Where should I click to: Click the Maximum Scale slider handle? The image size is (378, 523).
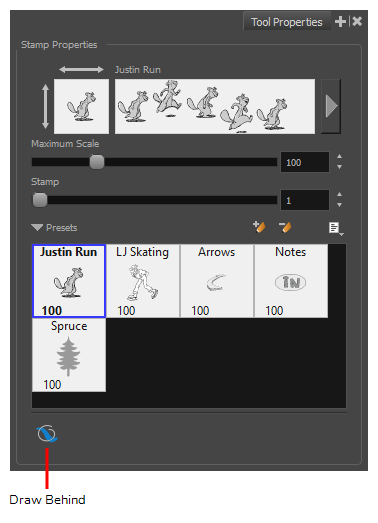pos(97,162)
